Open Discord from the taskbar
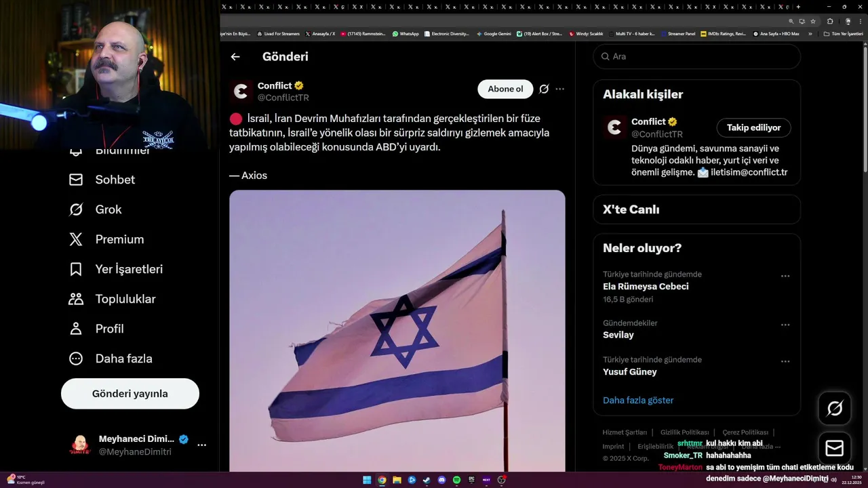The width and height of the screenshot is (868, 488). pyautogui.click(x=441, y=480)
